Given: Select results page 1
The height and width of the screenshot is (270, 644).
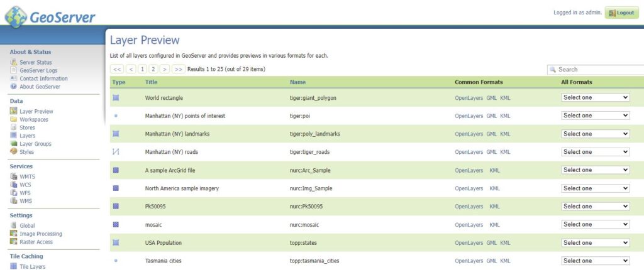Looking at the screenshot, I should coord(142,69).
